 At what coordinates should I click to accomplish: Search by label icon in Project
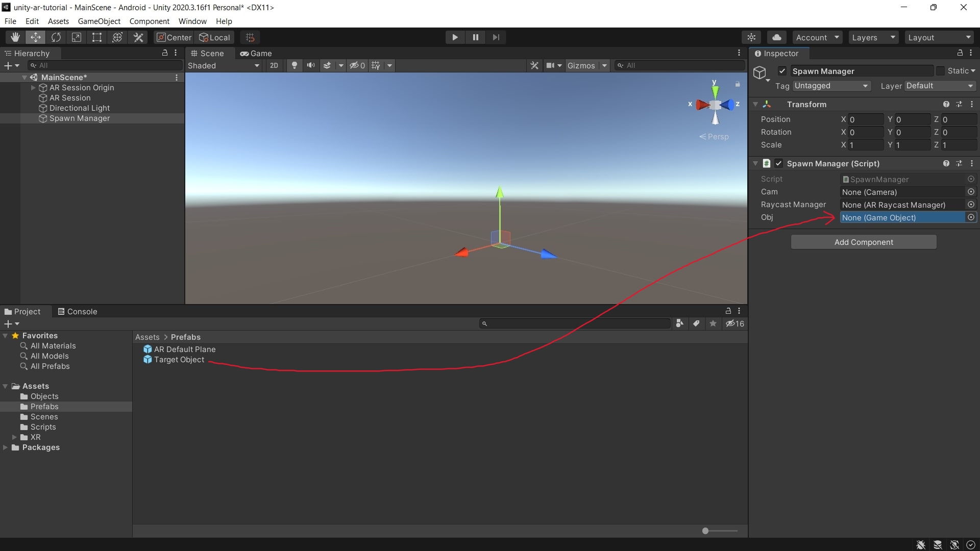tap(696, 323)
